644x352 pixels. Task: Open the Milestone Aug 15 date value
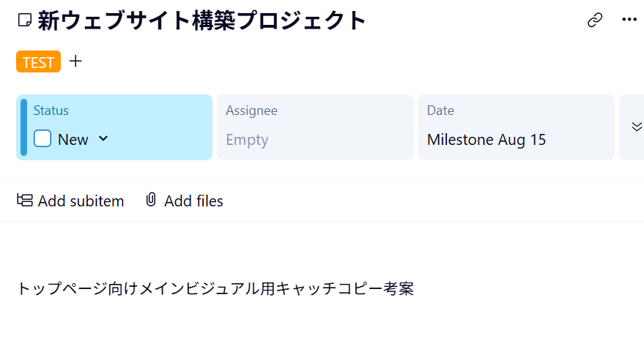click(486, 140)
